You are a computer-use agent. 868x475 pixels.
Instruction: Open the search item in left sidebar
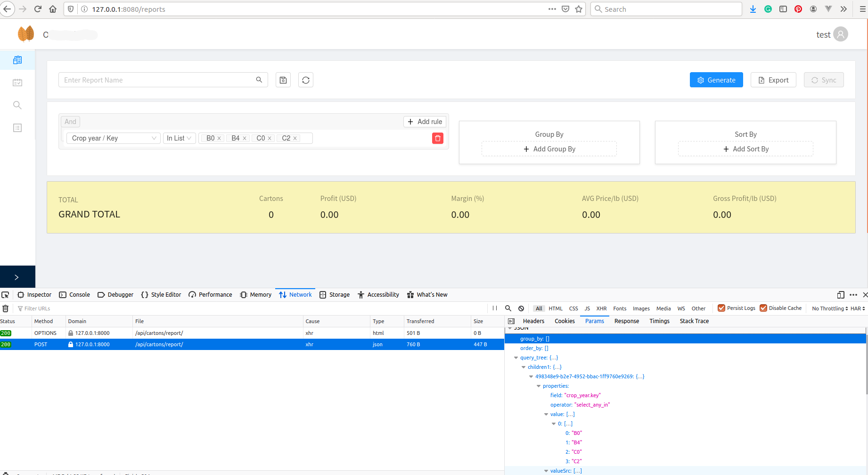17,105
